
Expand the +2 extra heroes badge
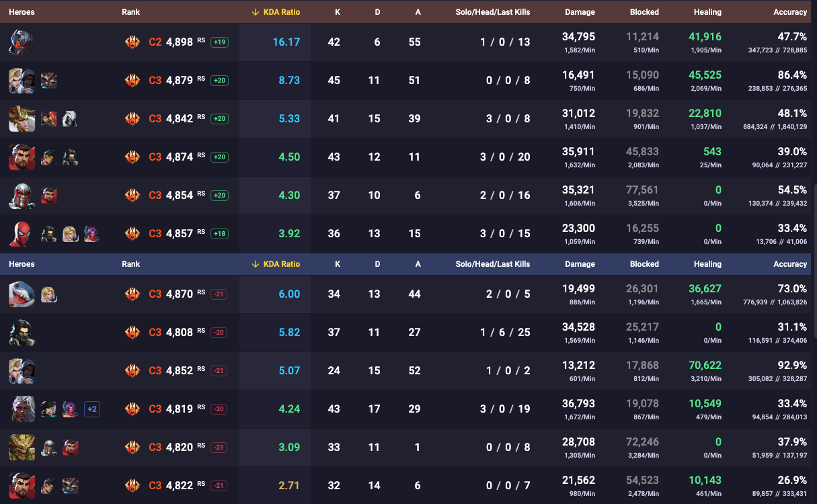click(91, 409)
